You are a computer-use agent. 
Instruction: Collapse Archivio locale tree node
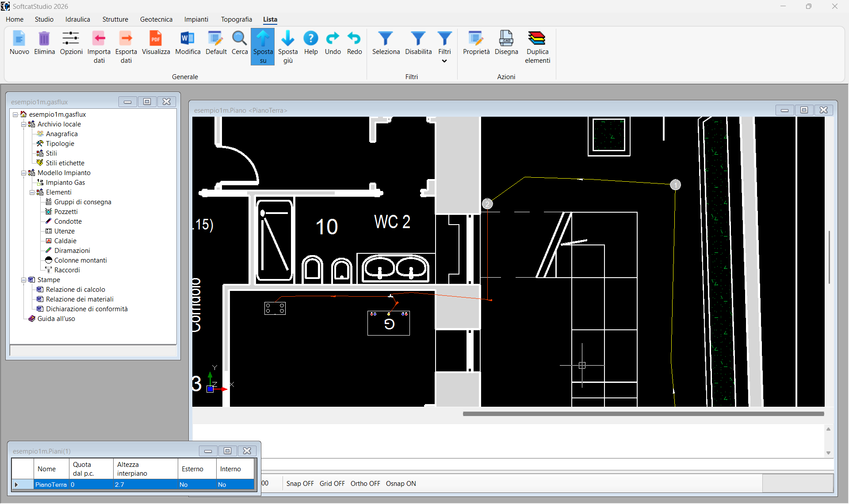click(23, 124)
